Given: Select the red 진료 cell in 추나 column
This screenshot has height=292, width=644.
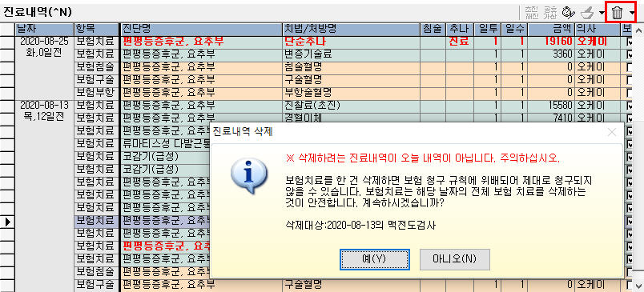Looking at the screenshot, I should (x=460, y=42).
